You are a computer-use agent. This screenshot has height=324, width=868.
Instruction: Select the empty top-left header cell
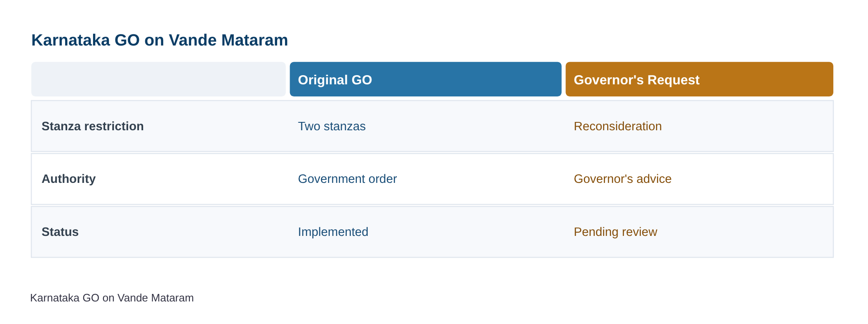coord(159,79)
